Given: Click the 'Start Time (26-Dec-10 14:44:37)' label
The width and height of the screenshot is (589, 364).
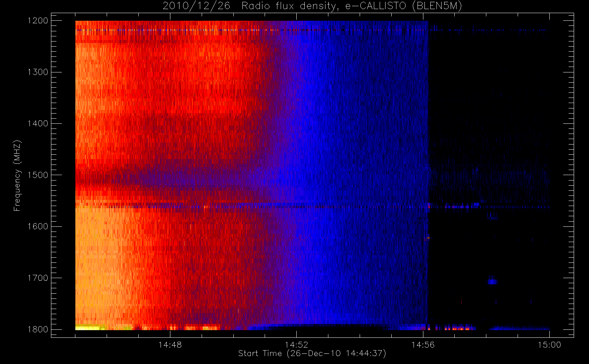Looking at the screenshot, I should (x=312, y=353).
